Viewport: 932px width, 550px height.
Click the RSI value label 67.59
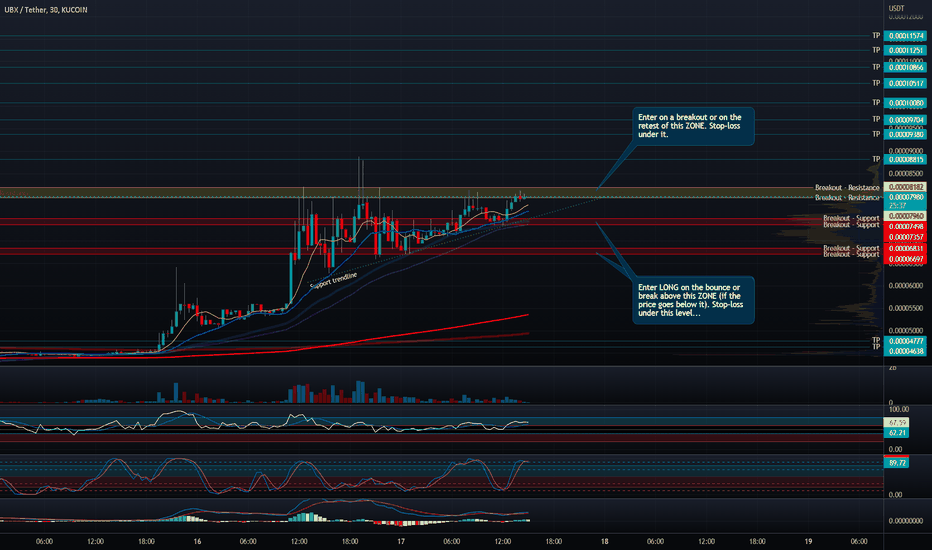896,422
